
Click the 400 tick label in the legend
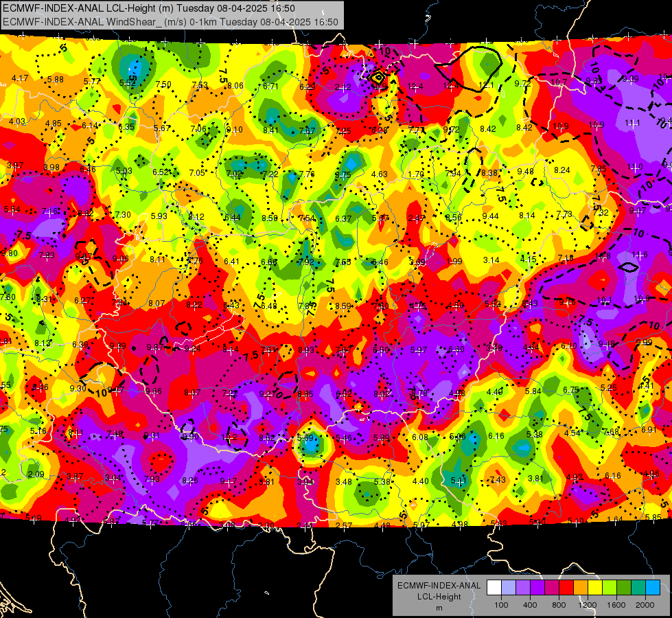coord(530,605)
